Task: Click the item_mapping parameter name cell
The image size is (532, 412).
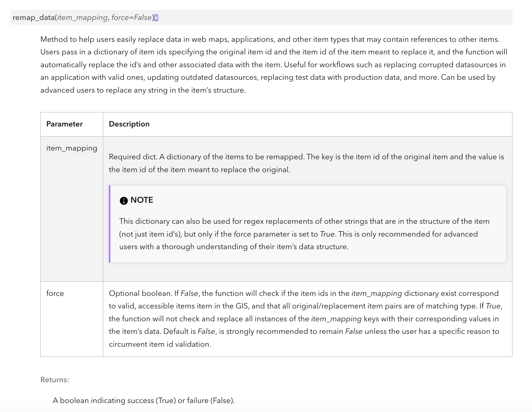Action: pos(72,148)
